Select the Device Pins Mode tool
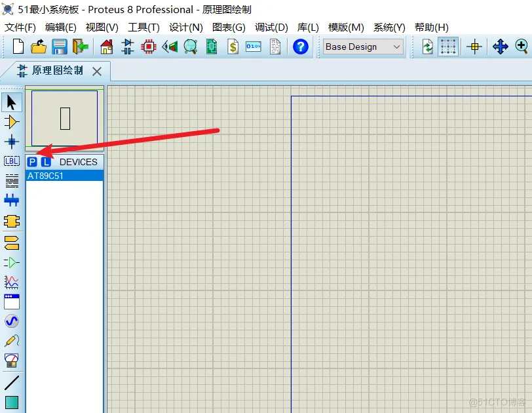Screen dimensions: 532x413 tap(12, 262)
